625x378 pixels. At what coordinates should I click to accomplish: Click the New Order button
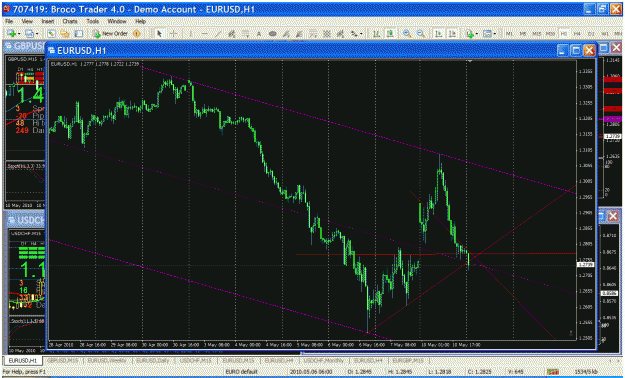(x=110, y=34)
